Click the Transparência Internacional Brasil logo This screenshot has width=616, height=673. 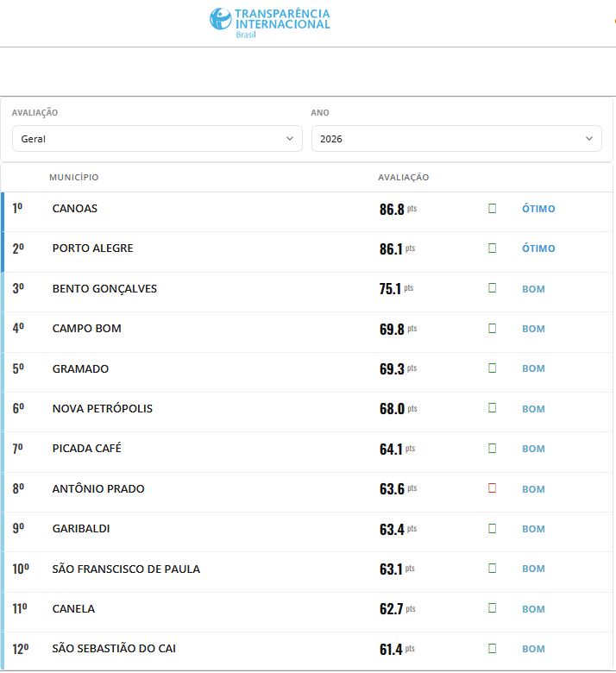(269, 22)
